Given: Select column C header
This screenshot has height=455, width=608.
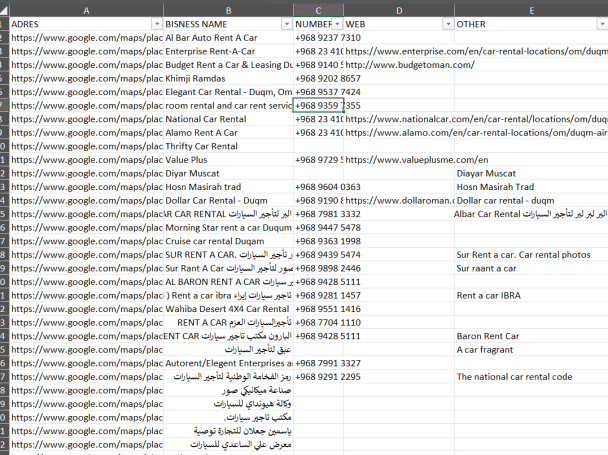Looking at the screenshot, I should pyautogui.click(x=318, y=10).
